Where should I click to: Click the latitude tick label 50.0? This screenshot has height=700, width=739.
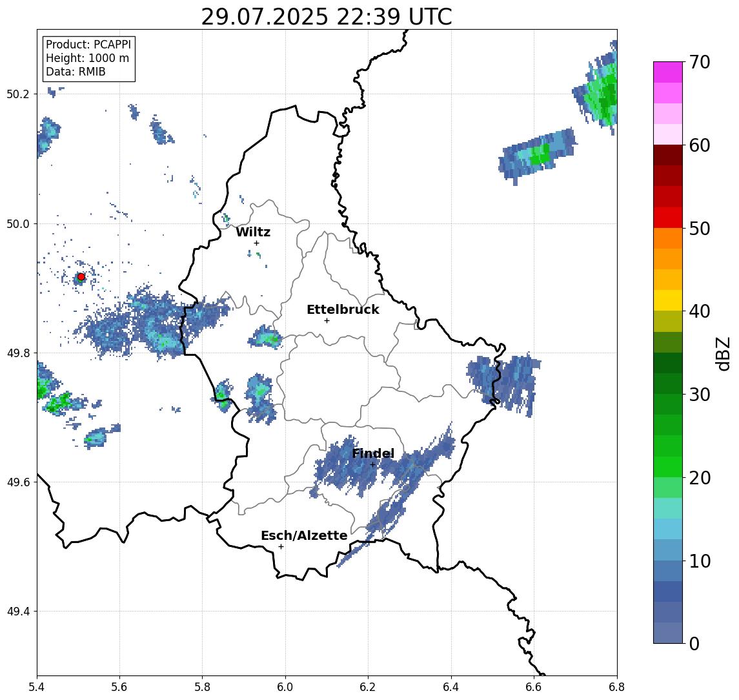pos(18,223)
